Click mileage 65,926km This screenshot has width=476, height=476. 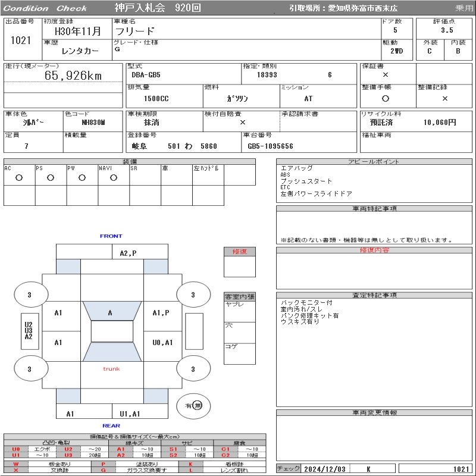point(73,76)
